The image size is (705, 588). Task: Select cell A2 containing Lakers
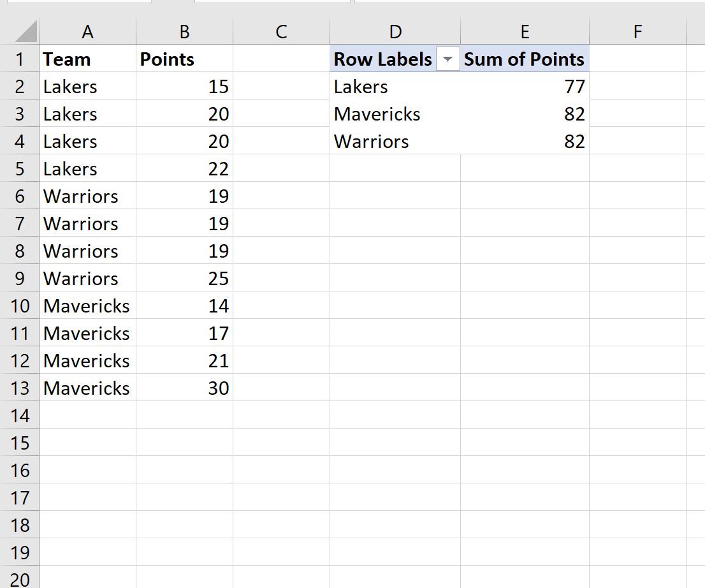(88, 86)
